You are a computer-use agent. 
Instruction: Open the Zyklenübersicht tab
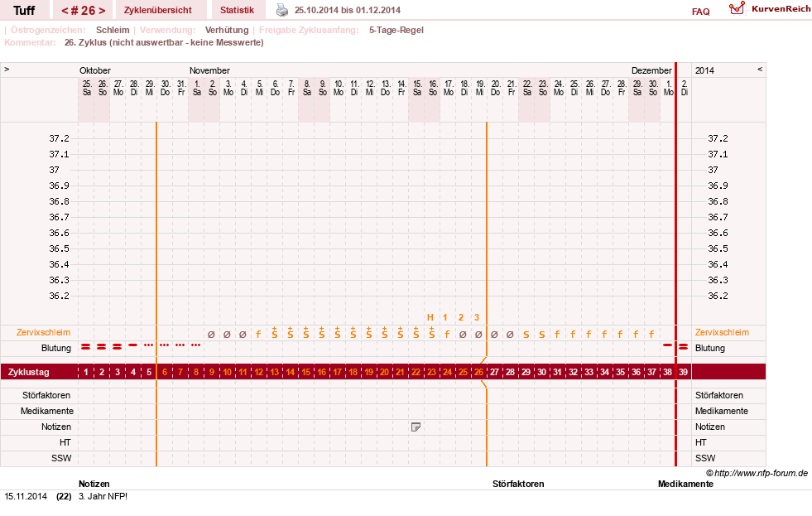[x=158, y=11]
